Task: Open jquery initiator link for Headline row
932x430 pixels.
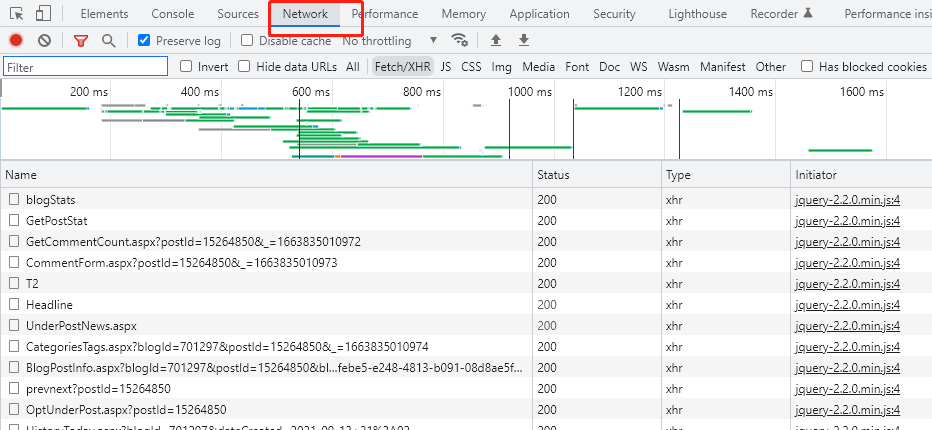Action: pyautogui.click(x=848, y=305)
